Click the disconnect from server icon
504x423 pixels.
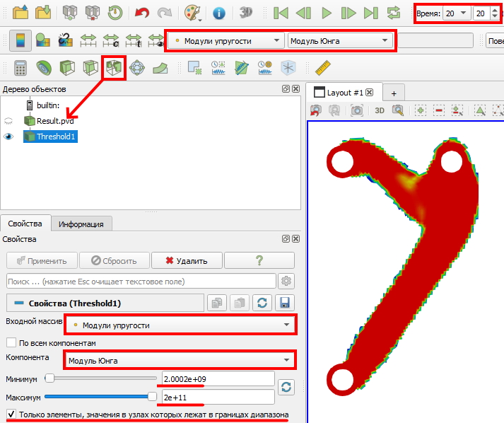(93, 13)
